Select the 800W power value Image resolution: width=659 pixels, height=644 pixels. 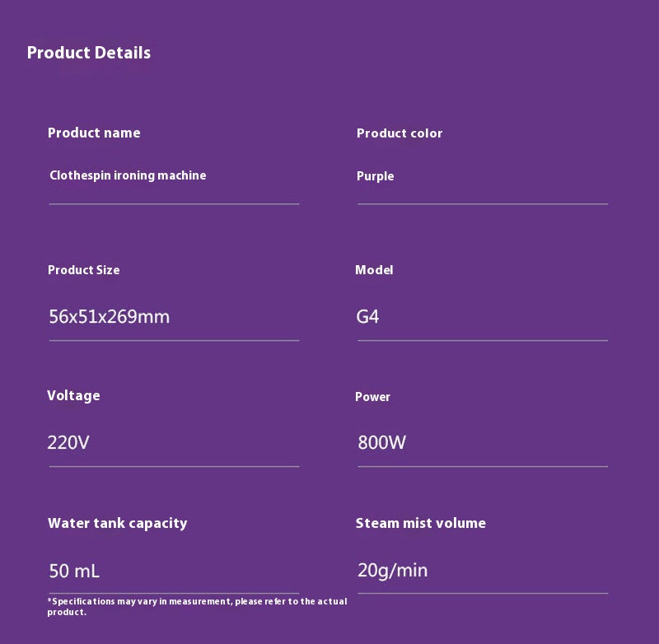[382, 442]
